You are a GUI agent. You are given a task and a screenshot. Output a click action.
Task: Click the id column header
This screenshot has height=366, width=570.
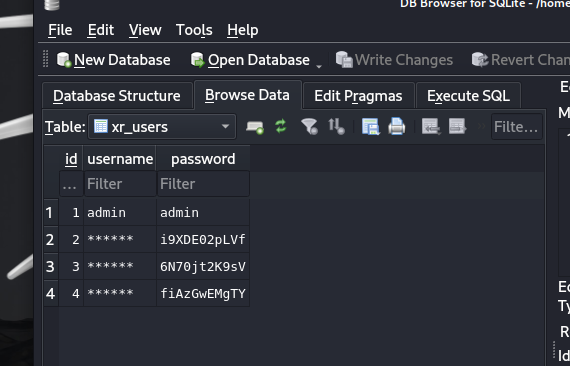(71, 159)
